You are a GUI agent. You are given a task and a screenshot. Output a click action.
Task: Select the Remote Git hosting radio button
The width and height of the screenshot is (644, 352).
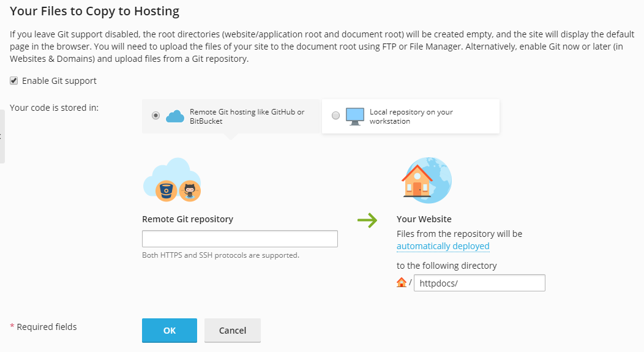(x=155, y=116)
